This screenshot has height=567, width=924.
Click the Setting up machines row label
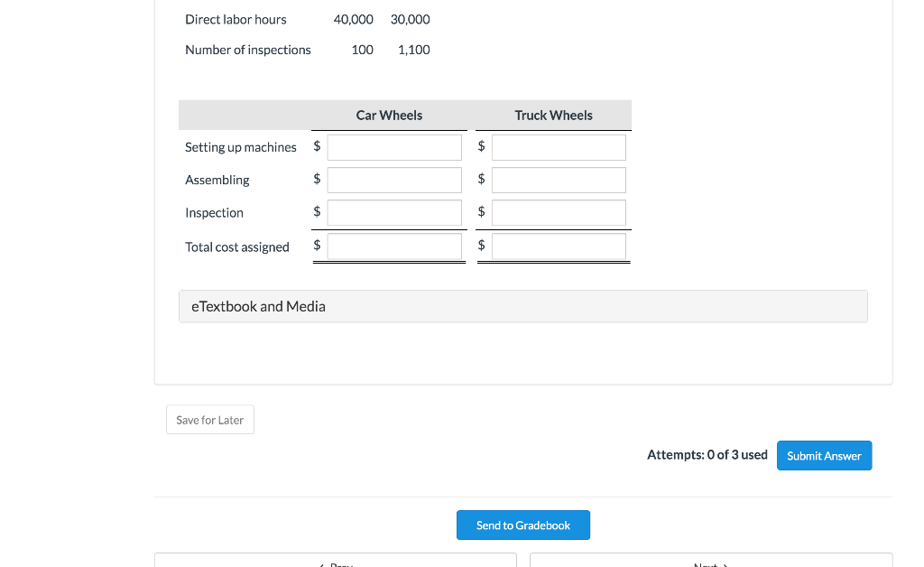click(240, 147)
